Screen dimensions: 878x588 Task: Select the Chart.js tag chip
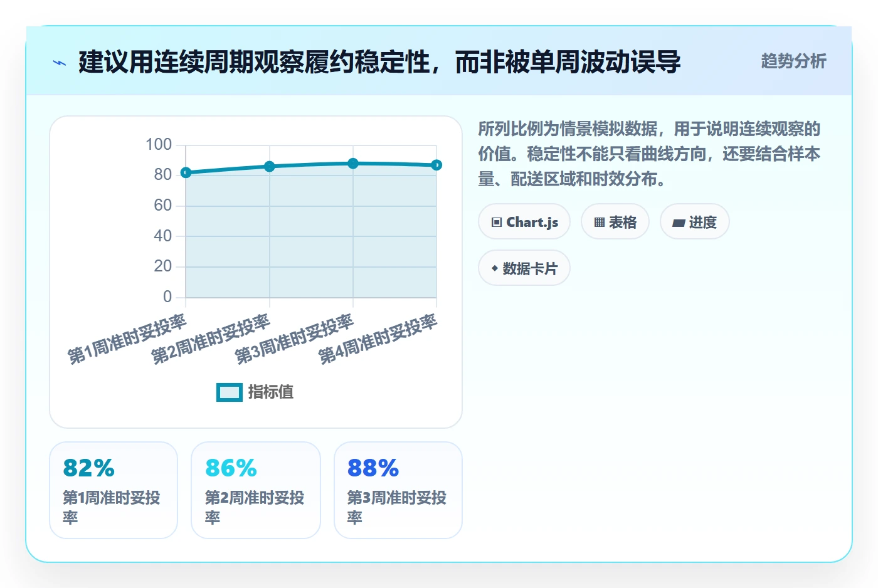[x=524, y=222]
